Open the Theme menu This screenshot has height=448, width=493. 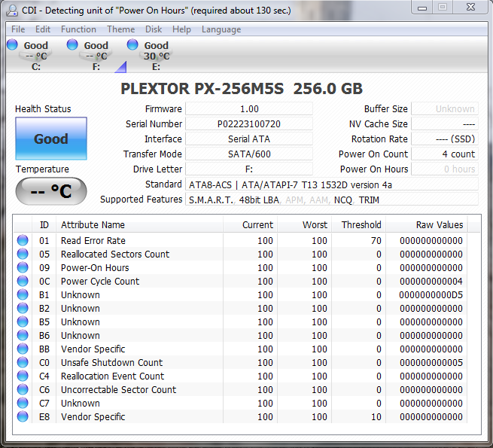coord(120,29)
